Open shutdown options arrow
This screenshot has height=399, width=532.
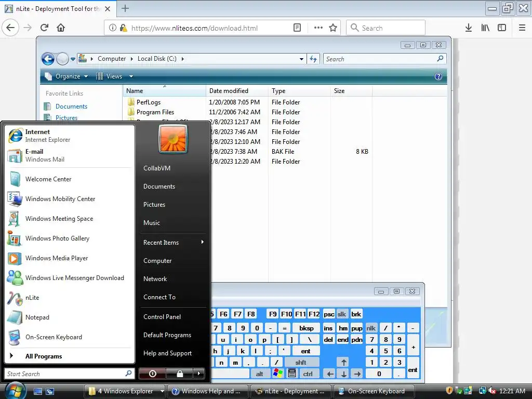pos(199,374)
